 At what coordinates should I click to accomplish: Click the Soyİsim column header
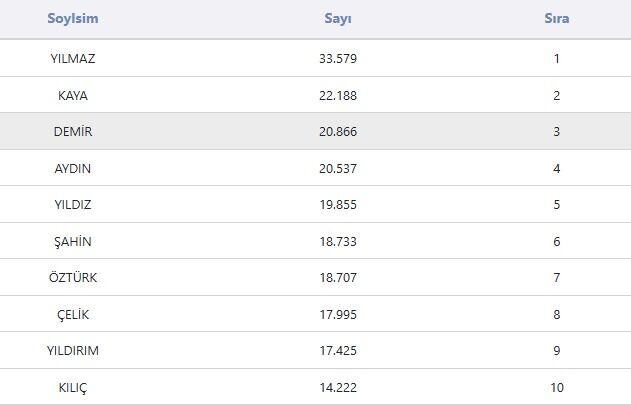pos(73,19)
